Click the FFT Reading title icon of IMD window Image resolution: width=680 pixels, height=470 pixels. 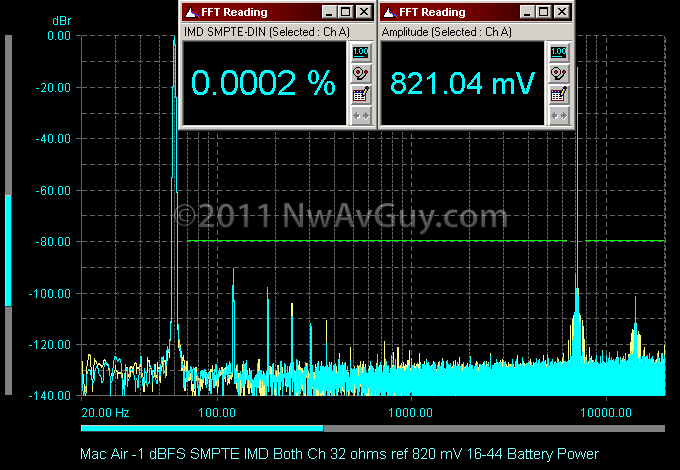[x=191, y=12]
